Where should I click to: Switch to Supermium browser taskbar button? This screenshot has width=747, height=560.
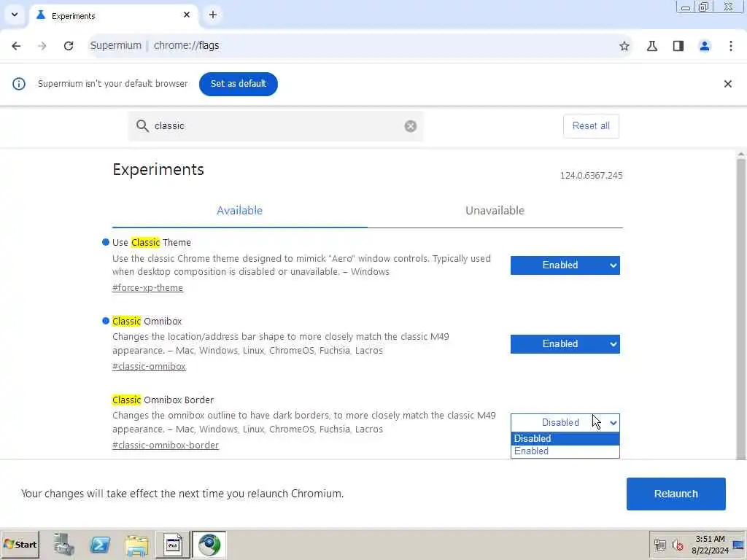tap(209, 544)
